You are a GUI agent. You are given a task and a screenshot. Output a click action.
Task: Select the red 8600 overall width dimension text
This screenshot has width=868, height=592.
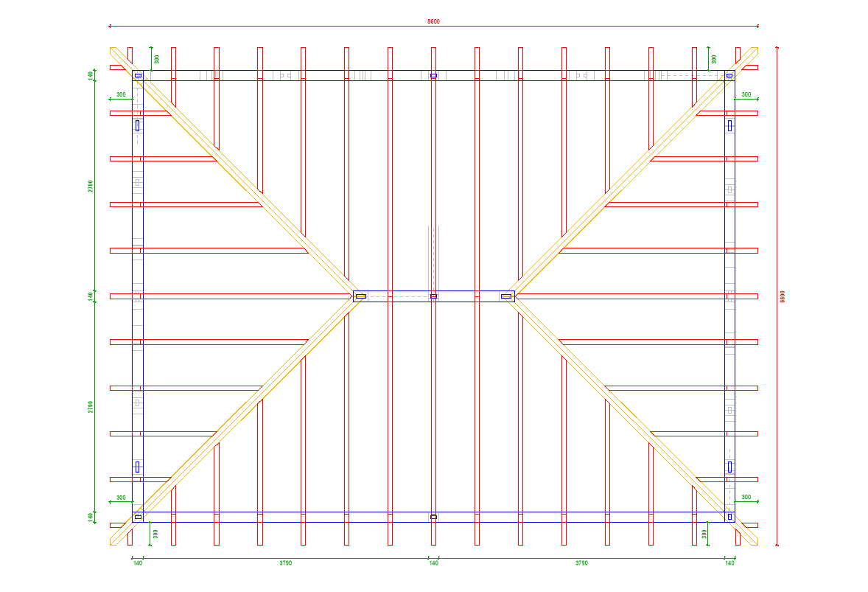433,21
